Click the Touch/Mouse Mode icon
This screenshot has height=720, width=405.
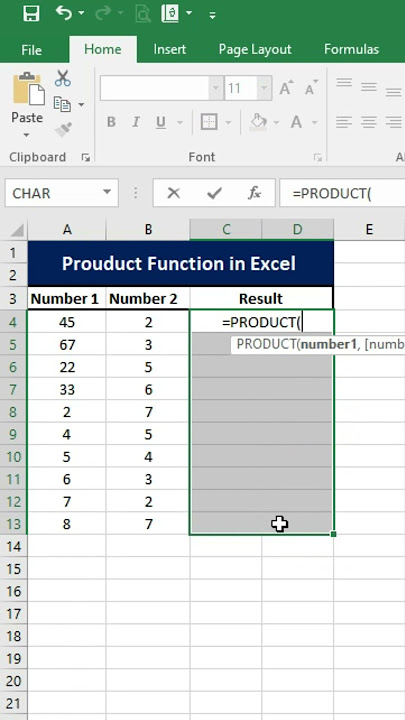pyautogui.click(x=170, y=14)
